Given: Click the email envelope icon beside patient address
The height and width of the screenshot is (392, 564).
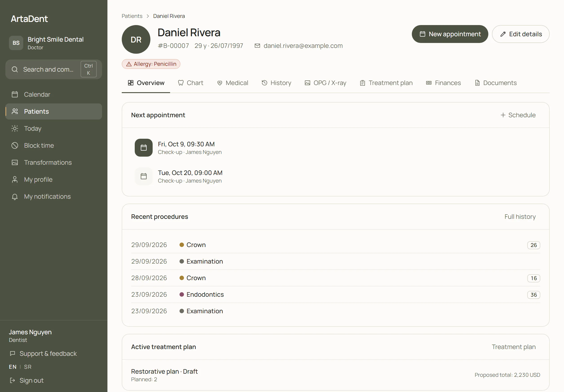Looking at the screenshot, I should [257, 46].
